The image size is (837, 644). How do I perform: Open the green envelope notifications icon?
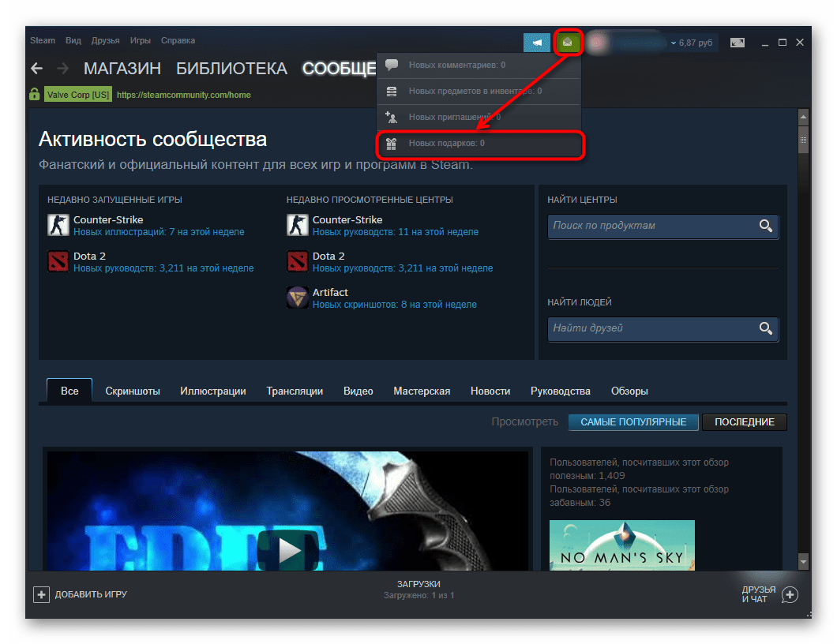568,42
